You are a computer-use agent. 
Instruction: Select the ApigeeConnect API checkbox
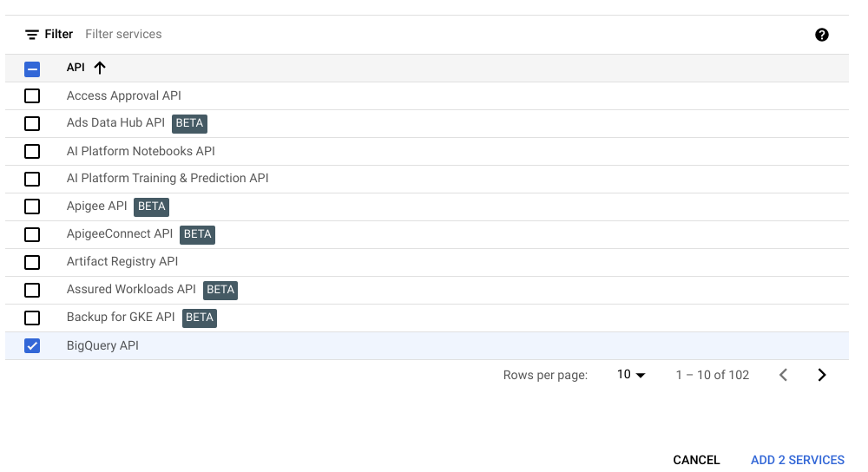(32, 234)
